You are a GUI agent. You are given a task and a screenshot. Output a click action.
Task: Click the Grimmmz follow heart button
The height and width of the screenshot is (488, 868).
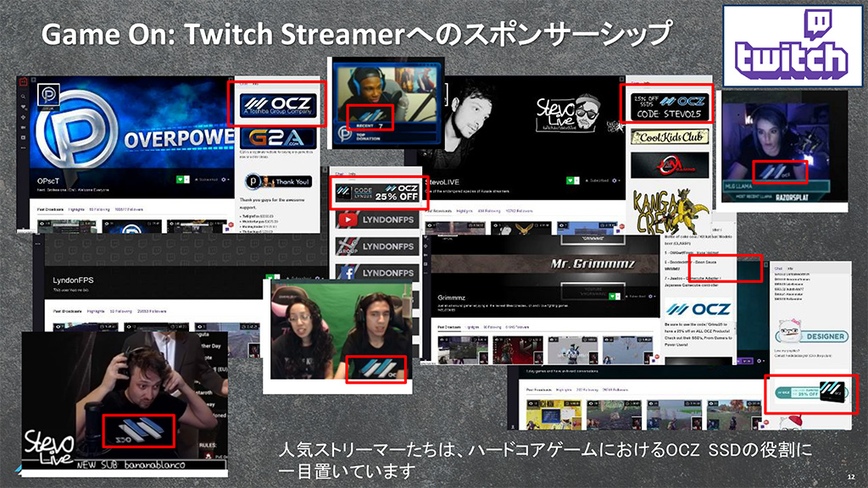pos(614,296)
